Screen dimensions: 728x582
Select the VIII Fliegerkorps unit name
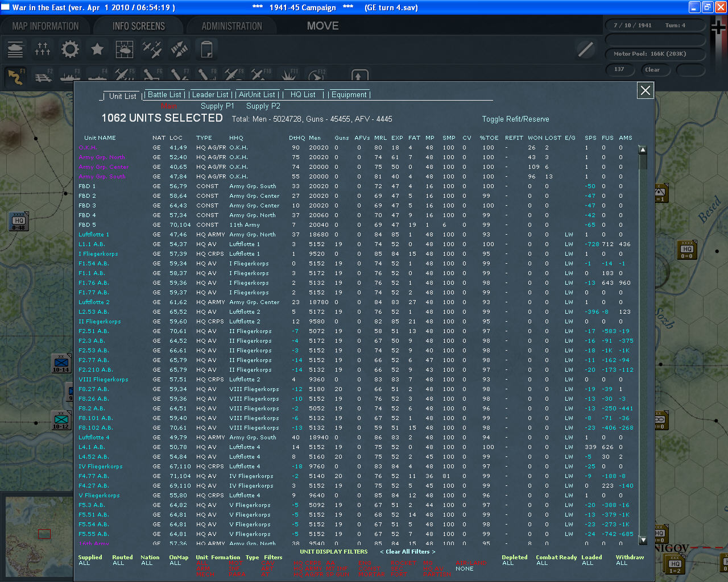point(104,380)
